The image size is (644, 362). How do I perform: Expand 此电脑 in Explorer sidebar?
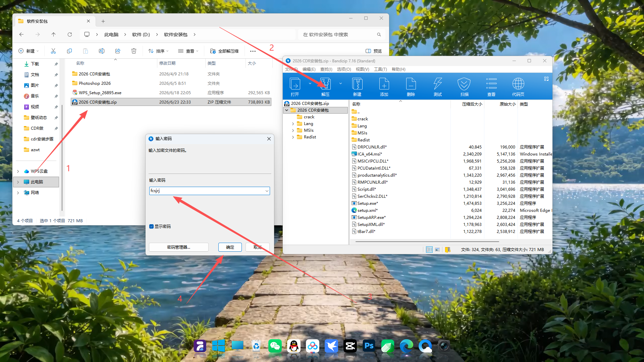(18, 182)
